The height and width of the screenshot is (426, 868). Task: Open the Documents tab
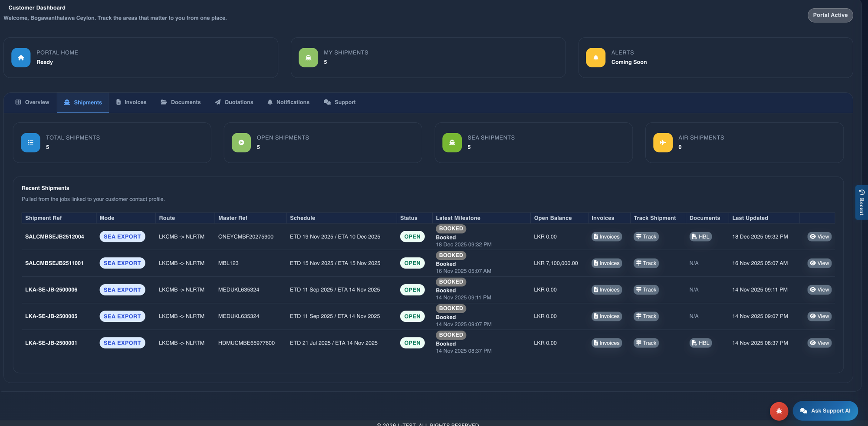pyautogui.click(x=181, y=102)
